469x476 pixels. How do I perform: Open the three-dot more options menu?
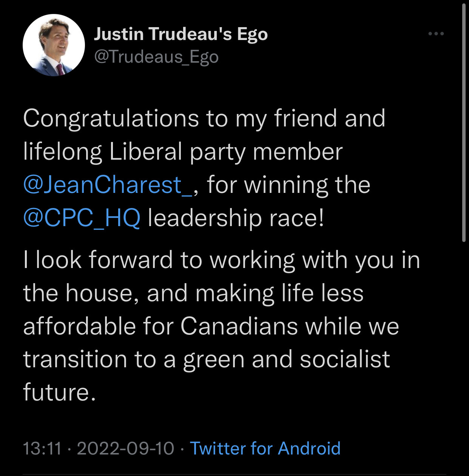436,34
